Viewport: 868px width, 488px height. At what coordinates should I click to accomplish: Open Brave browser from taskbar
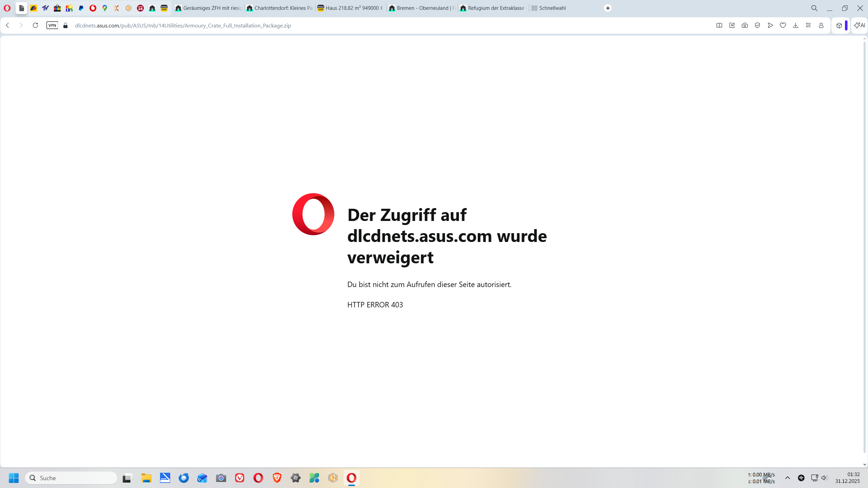click(277, 478)
